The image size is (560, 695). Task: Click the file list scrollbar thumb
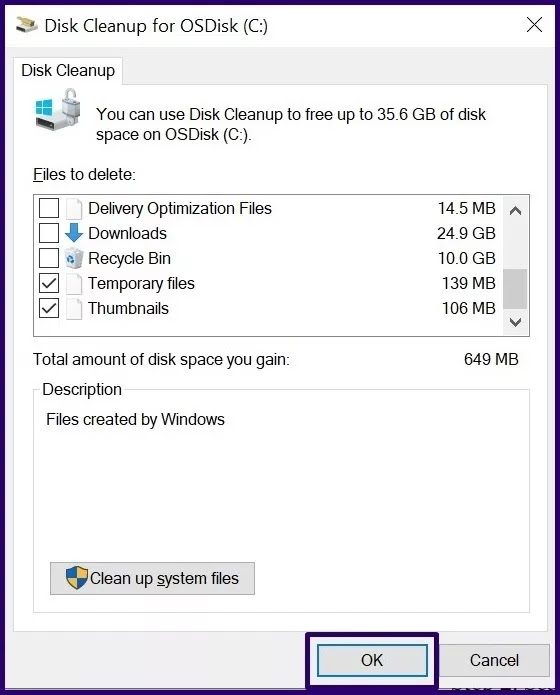(x=515, y=289)
